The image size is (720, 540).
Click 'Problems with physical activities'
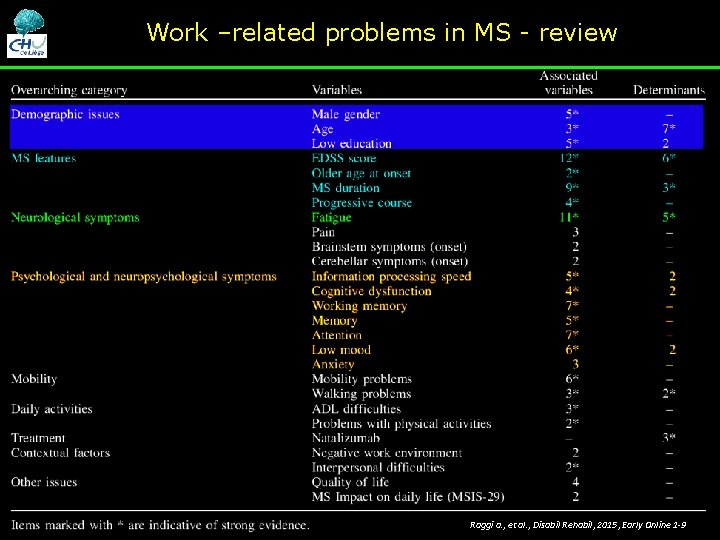(x=401, y=423)
